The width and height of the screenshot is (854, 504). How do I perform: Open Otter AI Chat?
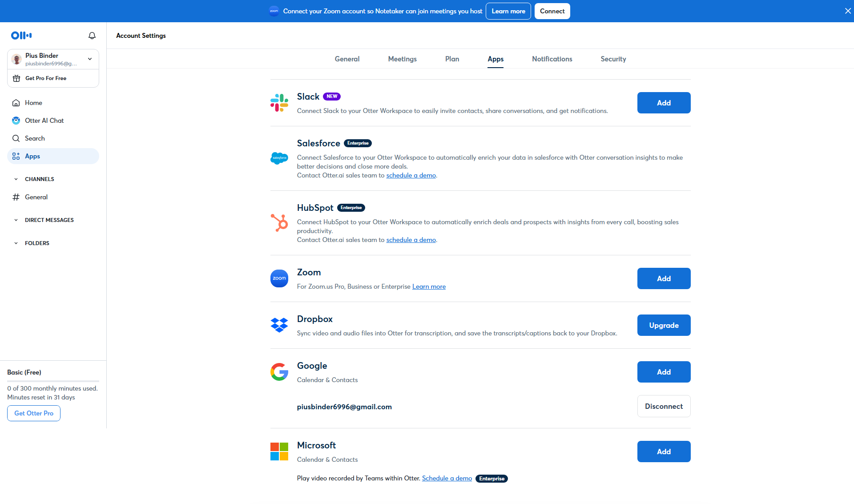(x=44, y=121)
